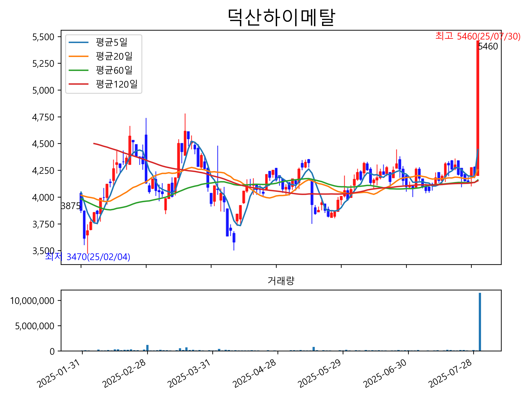
Task: Click the 2025-01-31 date axis label
Action: click(x=59, y=374)
